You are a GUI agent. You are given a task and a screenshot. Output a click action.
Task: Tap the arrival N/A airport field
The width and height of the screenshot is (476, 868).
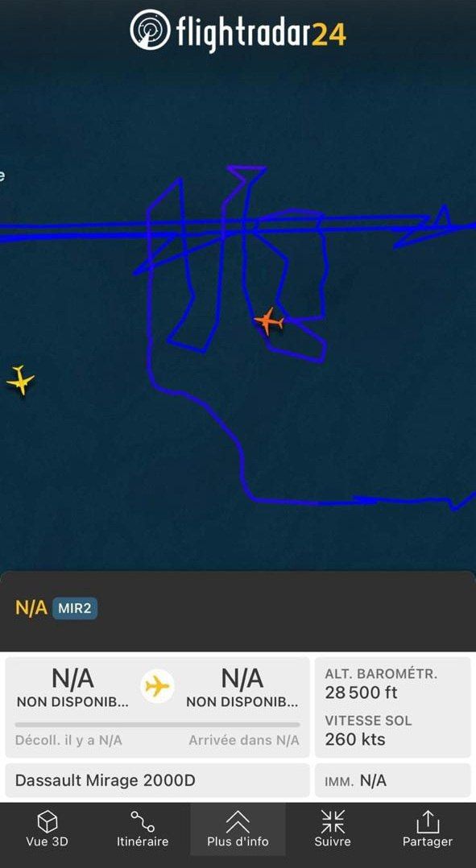242,688
